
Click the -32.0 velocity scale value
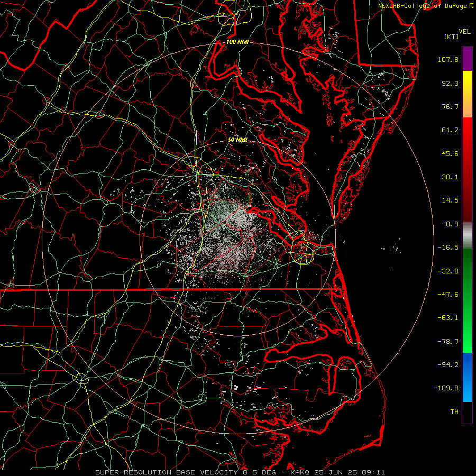pos(448,271)
